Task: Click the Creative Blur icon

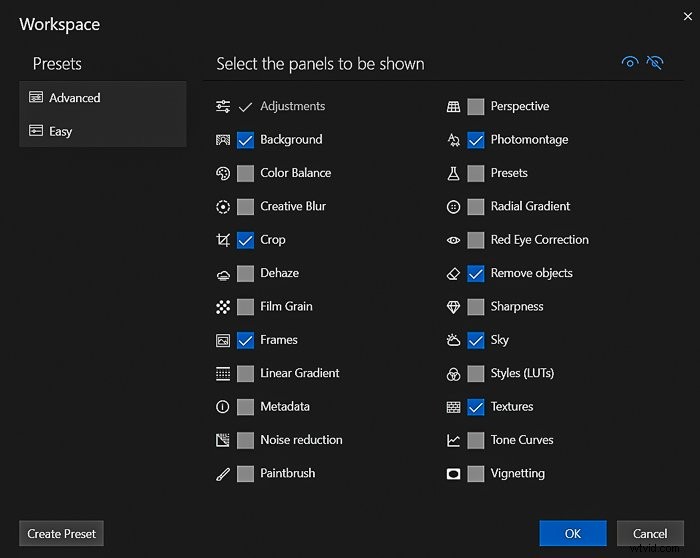Action: pyautogui.click(x=223, y=207)
